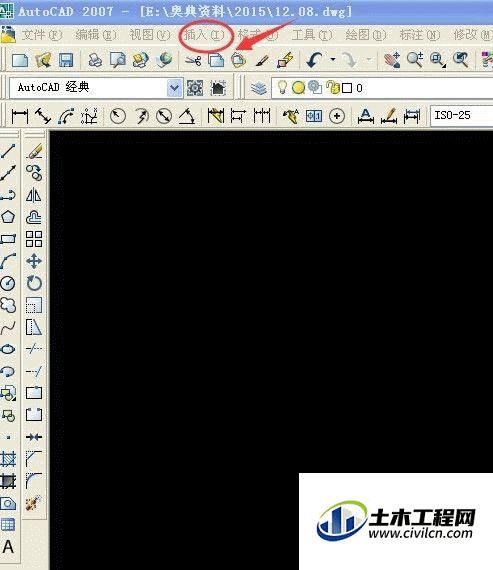This screenshot has height=570, width=493.
Task: Toggle layer 0 freeze sun icon
Action: point(298,88)
